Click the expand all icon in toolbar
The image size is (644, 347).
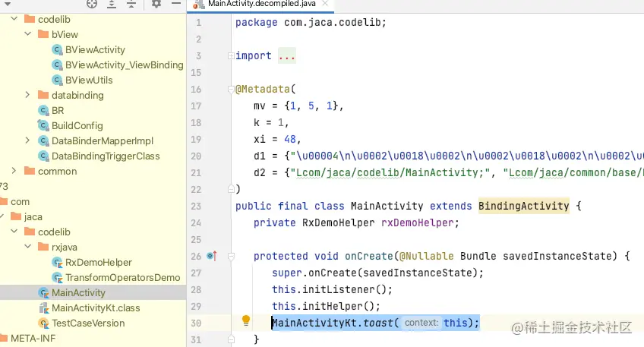pos(112,4)
